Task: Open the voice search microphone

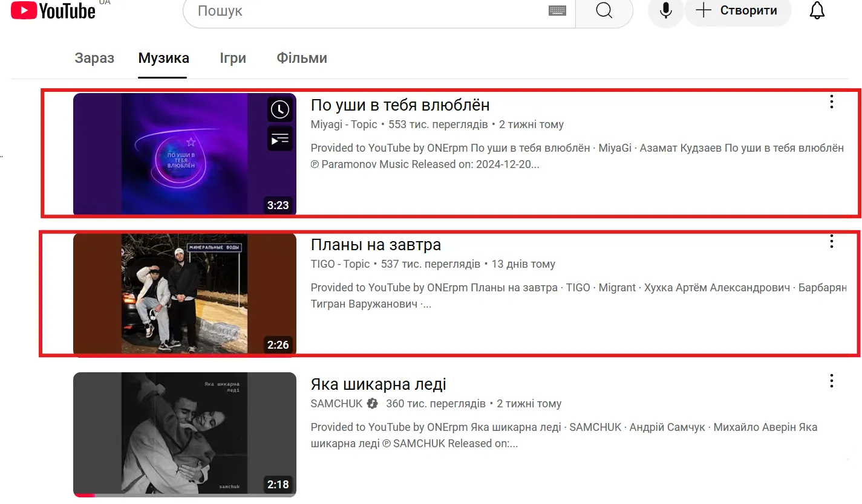Action: click(x=665, y=10)
